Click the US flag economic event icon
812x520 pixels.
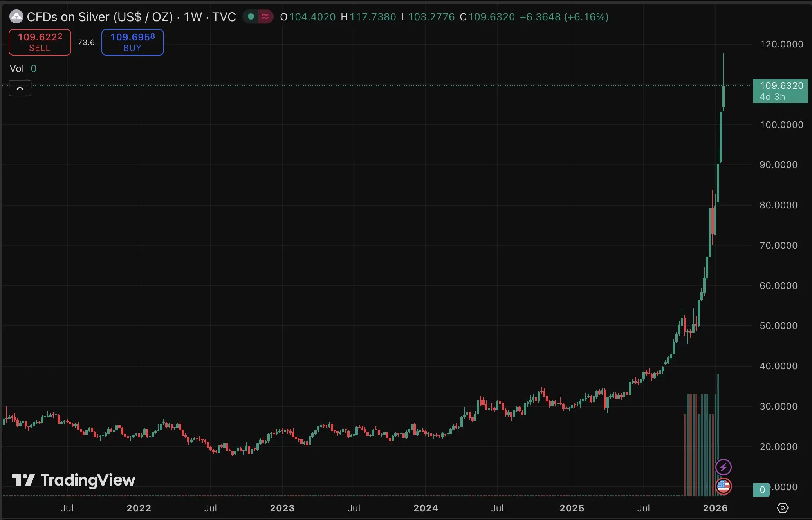pyautogui.click(x=723, y=486)
